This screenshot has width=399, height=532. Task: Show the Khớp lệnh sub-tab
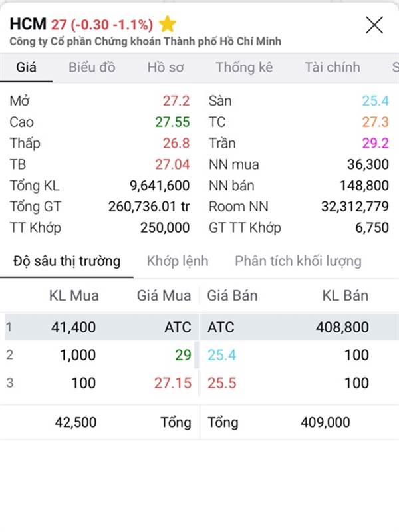tap(178, 261)
